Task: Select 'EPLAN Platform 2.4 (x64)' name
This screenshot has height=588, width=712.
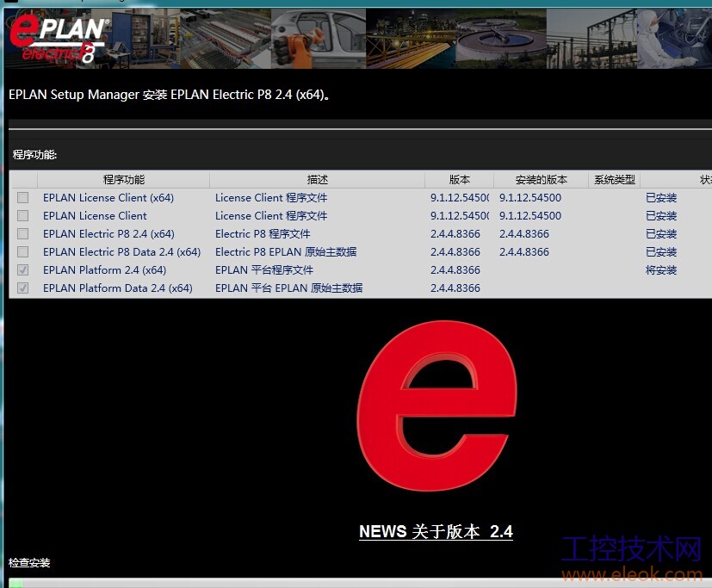Action: 104,270
